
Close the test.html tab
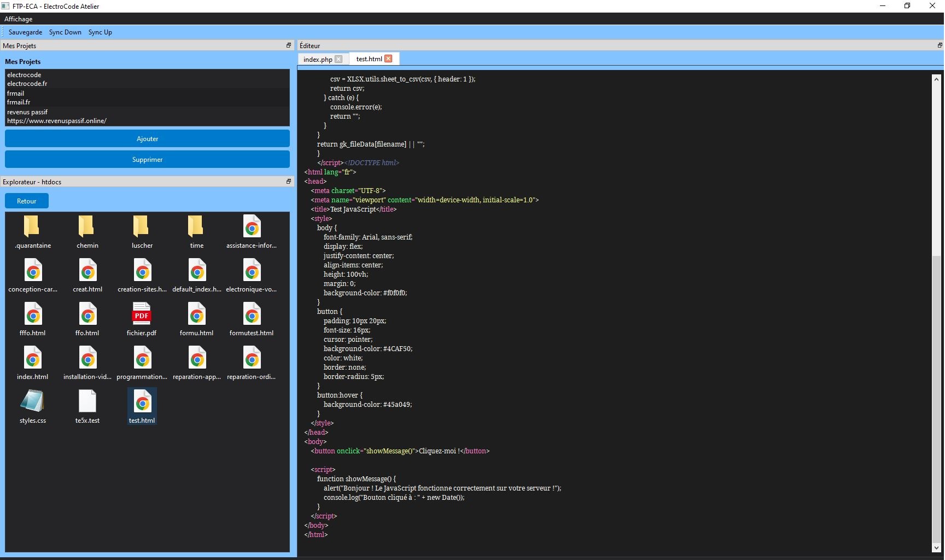388,59
